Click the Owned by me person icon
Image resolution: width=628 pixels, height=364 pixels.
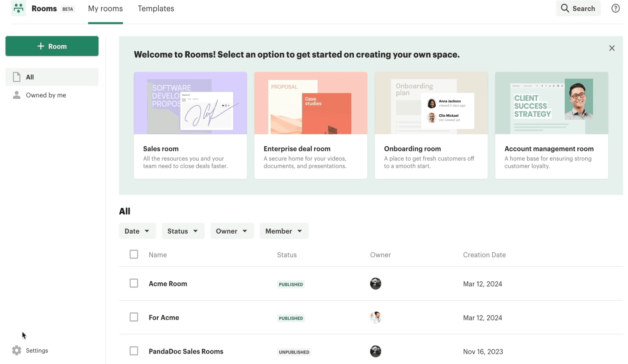click(17, 95)
